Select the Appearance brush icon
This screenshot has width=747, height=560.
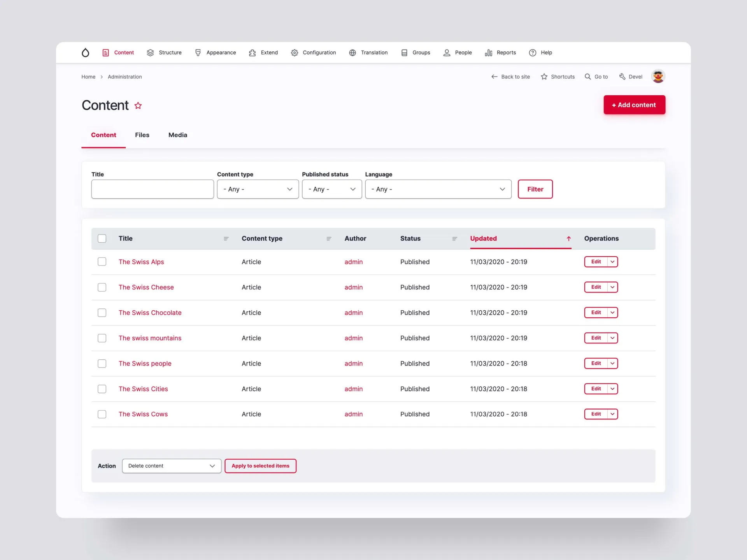point(198,52)
